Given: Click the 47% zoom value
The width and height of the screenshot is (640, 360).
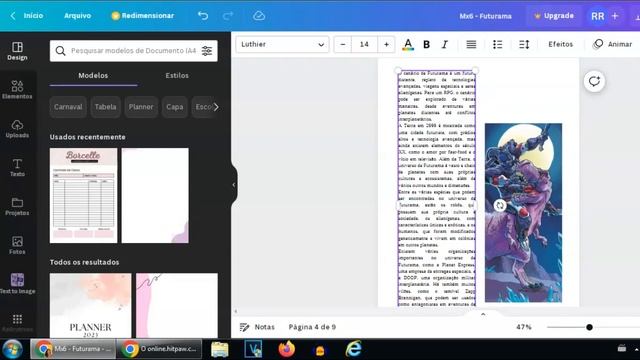Looking at the screenshot, I should [x=524, y=327].
